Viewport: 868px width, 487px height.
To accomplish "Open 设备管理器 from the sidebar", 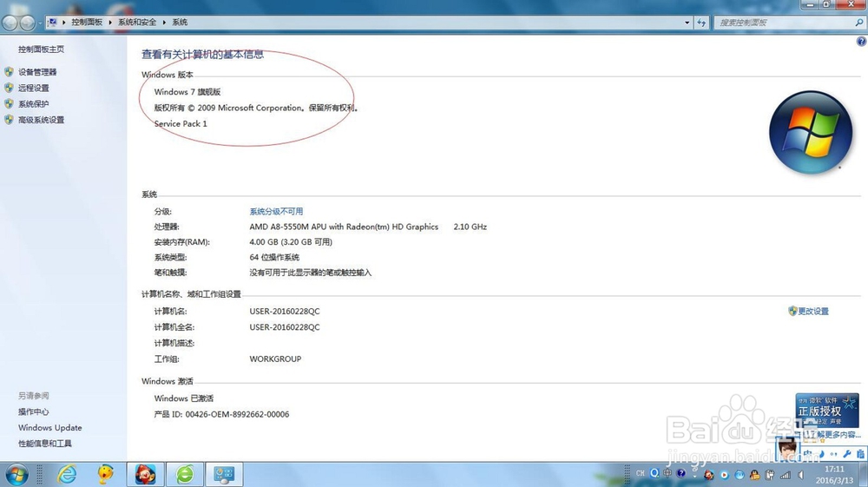I will pos(37,72).
